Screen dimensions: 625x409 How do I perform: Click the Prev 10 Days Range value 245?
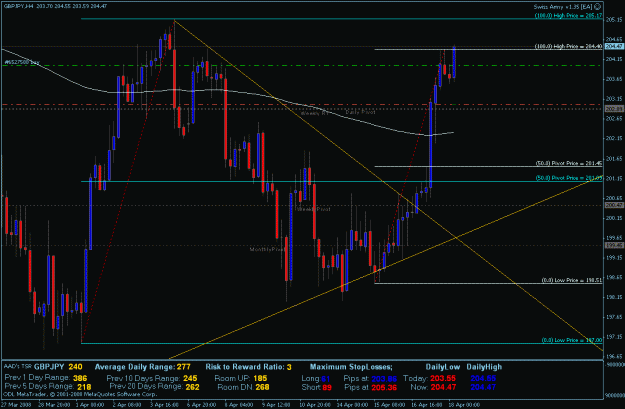[191, 378]
